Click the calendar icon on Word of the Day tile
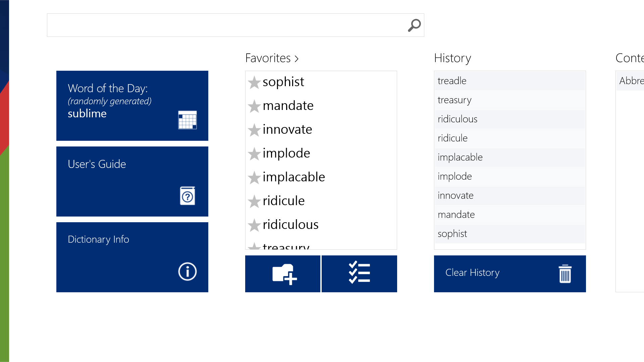The width and height of the screenshot is (644, 362). (x=187, y=120)
